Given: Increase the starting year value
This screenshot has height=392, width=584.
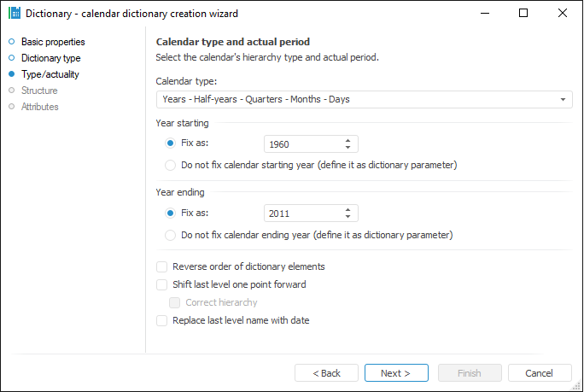Looking at the screenshot, I should pos(348,140).
